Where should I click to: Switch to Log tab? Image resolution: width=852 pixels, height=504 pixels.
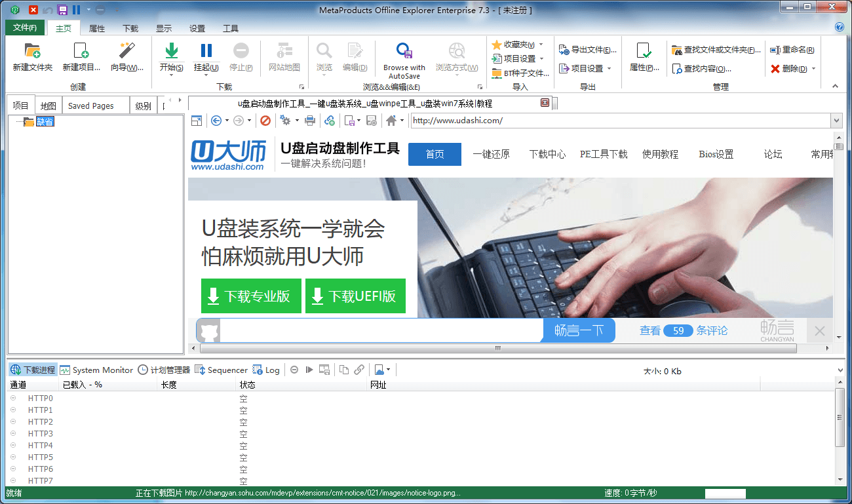tap(267, 370)
